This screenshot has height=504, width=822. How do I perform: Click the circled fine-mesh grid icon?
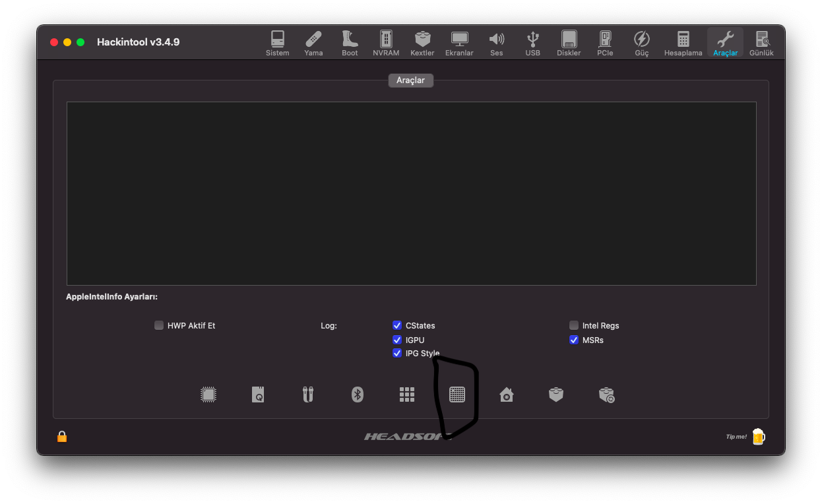(457, 394)
